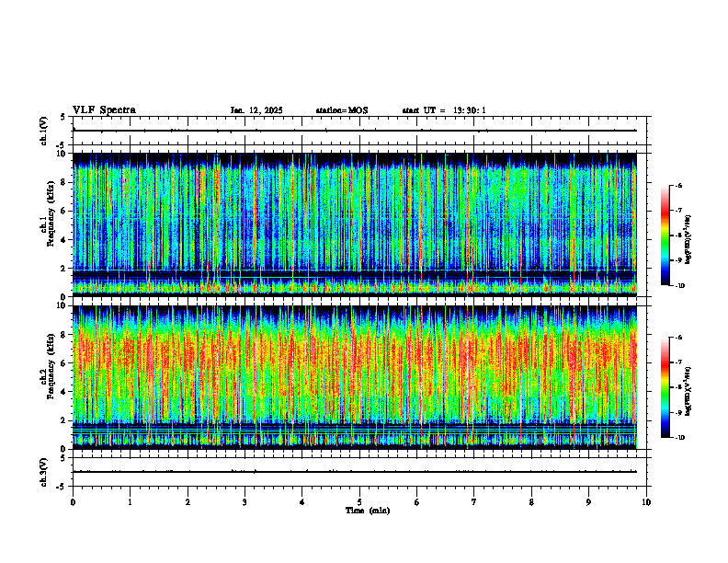The height and width of the screenshot is (563, 728).
Task: Select the date text "Jan. 12, 2025"
Action: pos(256,110)
